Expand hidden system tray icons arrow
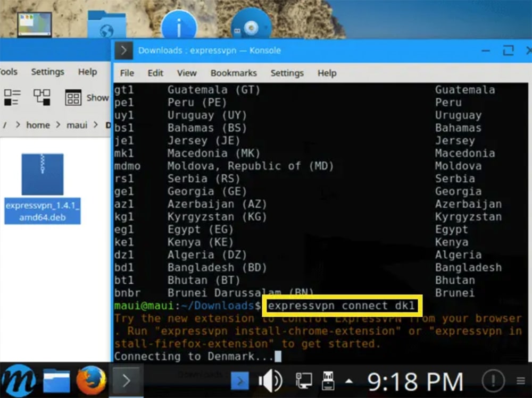Screen dimensions: 532x398 click(x=349, y=381)
